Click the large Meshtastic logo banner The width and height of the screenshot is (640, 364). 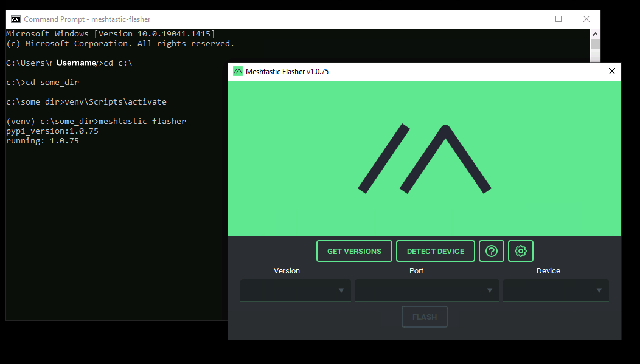pyautogui.click(x=424, y=158)
